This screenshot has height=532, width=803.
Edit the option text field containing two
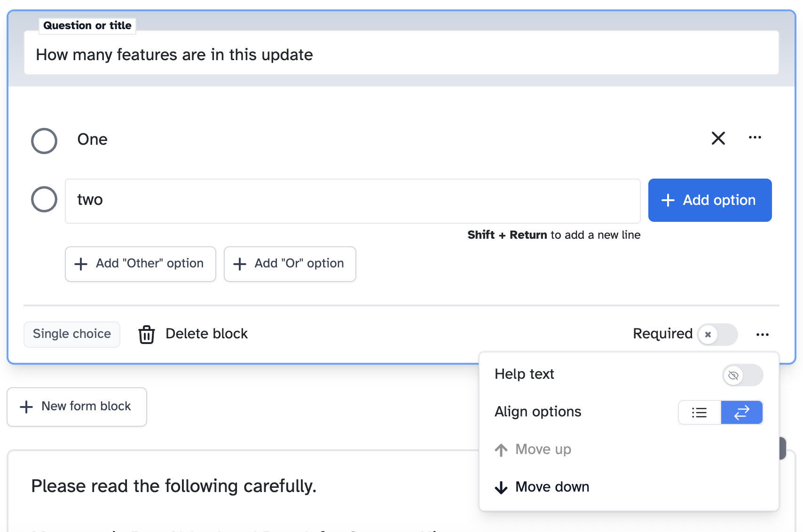coord(353,200)
